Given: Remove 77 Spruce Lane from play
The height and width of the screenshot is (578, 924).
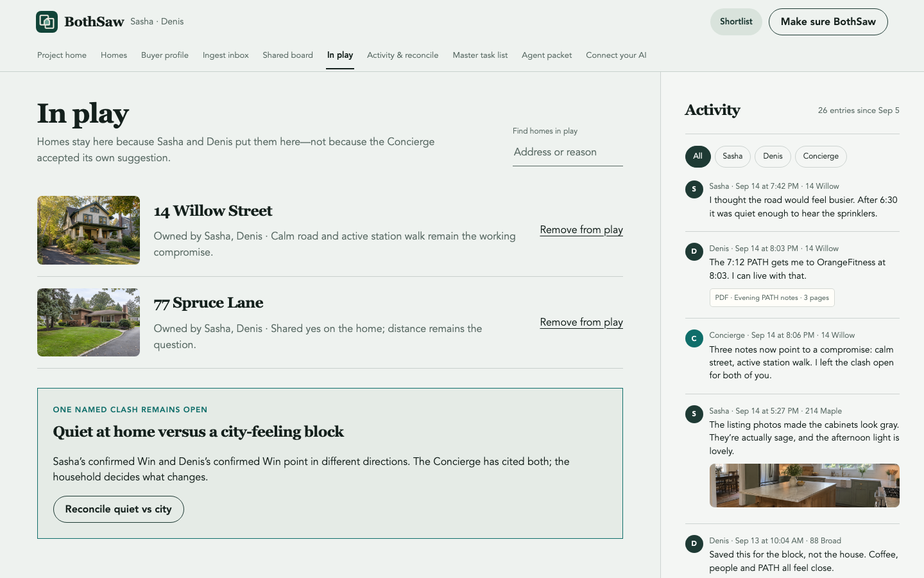Looking at the screenshot, I should (x=581, y=322).
